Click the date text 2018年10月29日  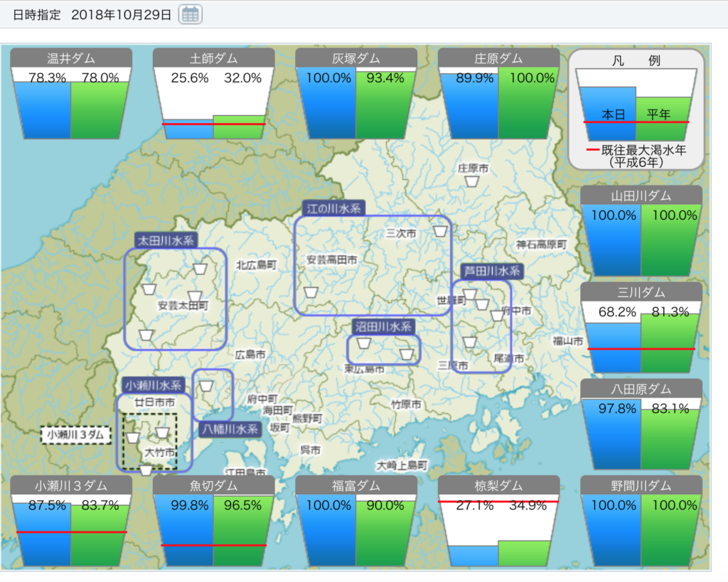[121, 14]
